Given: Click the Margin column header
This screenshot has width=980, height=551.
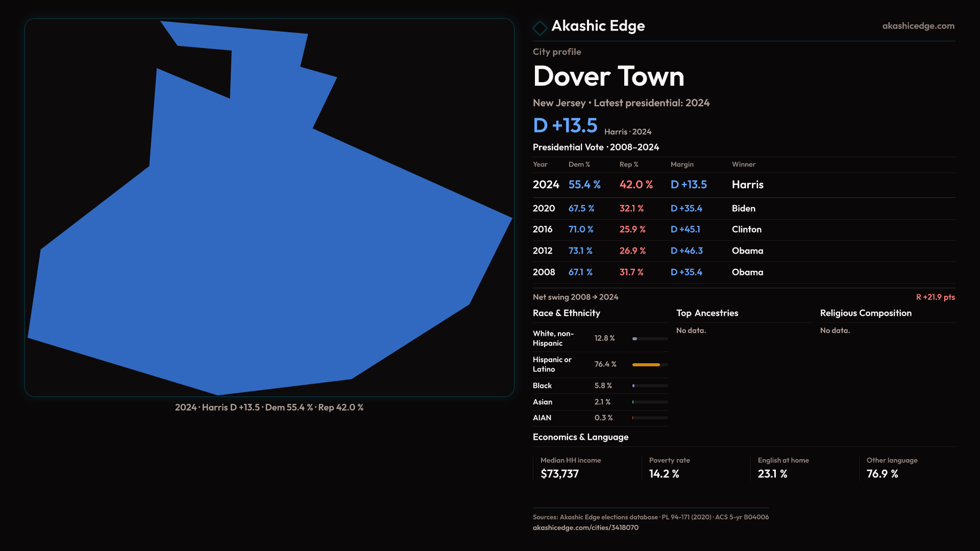Looking at the screenshot, I should [682, 164].
